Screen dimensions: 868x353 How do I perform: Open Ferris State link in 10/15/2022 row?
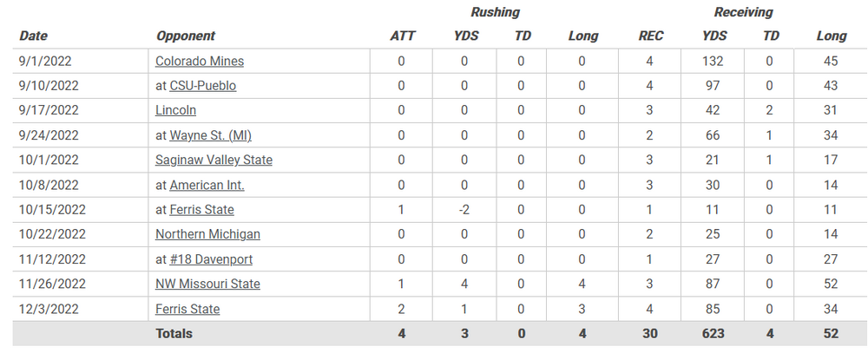[201, 210]
